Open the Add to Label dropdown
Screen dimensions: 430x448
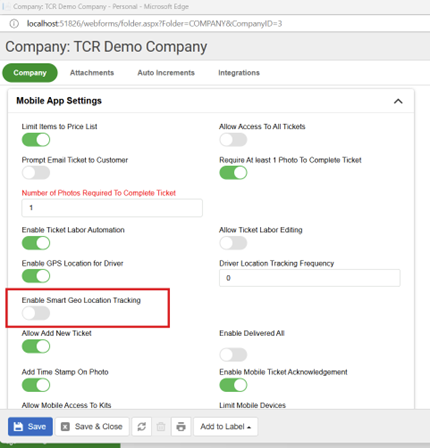pos(226,426)
